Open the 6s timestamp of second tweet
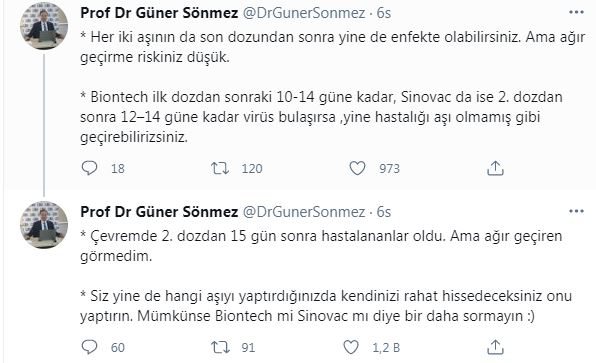Viewport: 596px width, 363px height. 384,212
